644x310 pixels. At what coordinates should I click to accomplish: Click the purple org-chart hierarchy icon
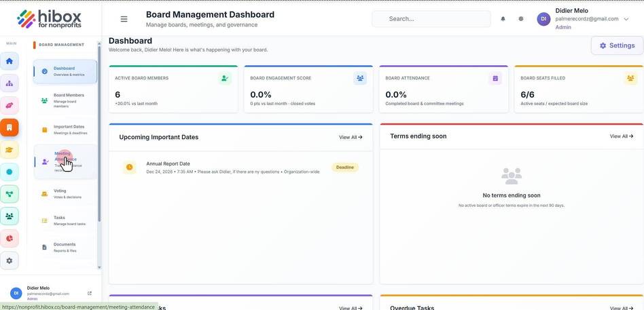[x=10, y=83]
